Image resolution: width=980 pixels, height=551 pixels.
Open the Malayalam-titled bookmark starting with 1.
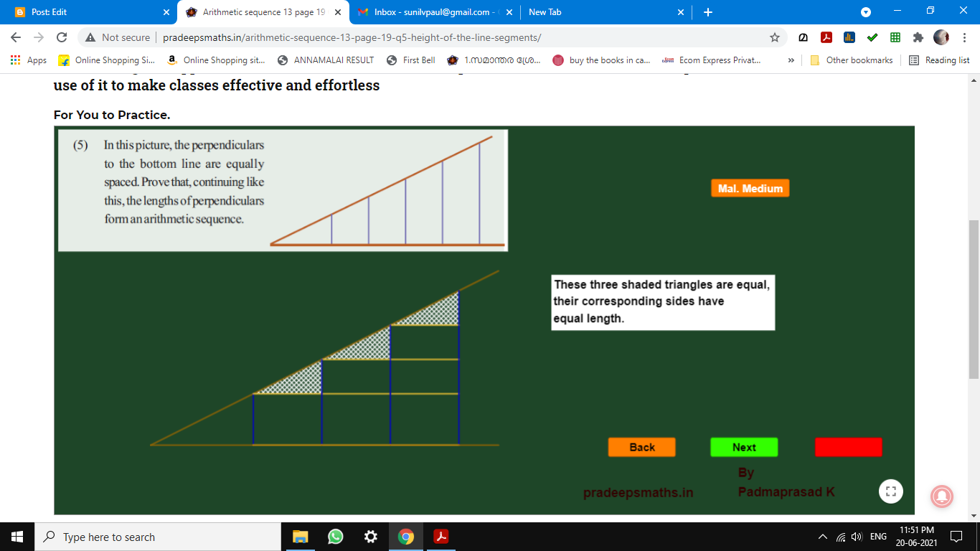tap(494, 60)
